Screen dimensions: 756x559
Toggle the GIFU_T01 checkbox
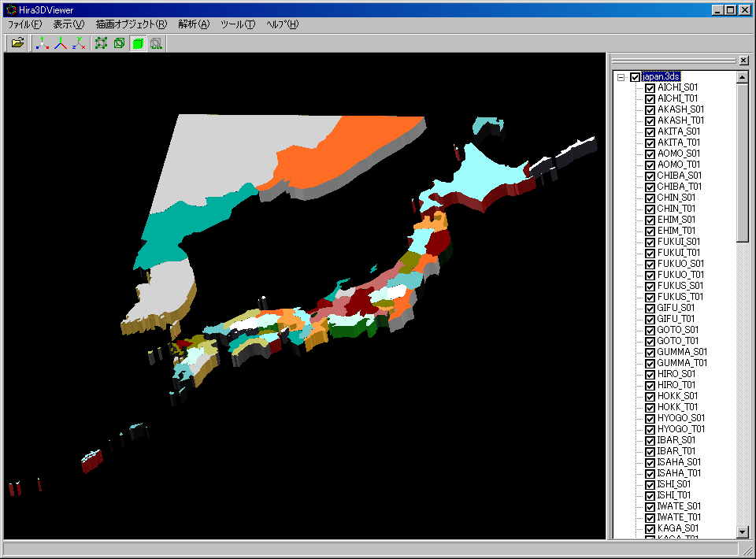650,319
